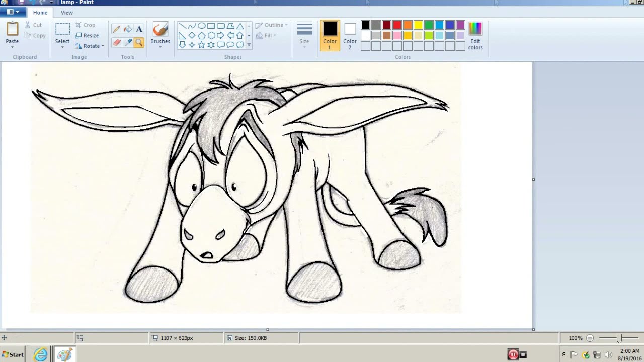This screenshot has height=362, width=644.
Task: Pick the yellow color swatch
Action: click(418, 25)
